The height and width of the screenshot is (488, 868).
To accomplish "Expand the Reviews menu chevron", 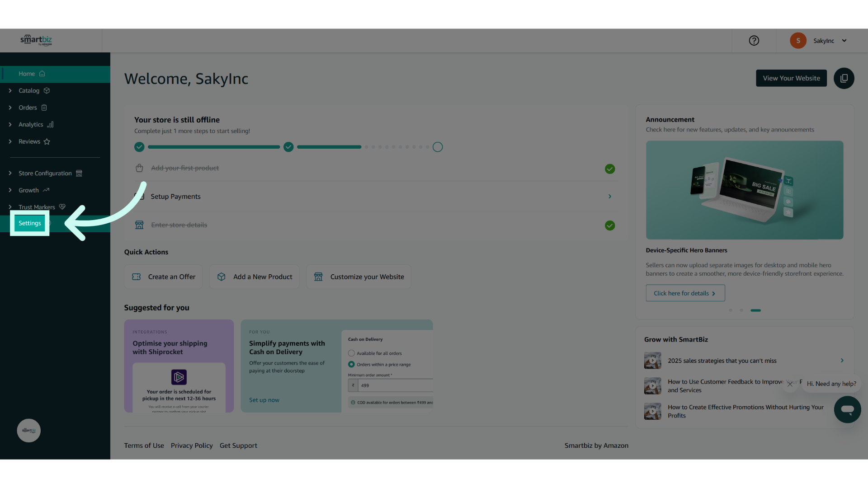I will (10, 141).
